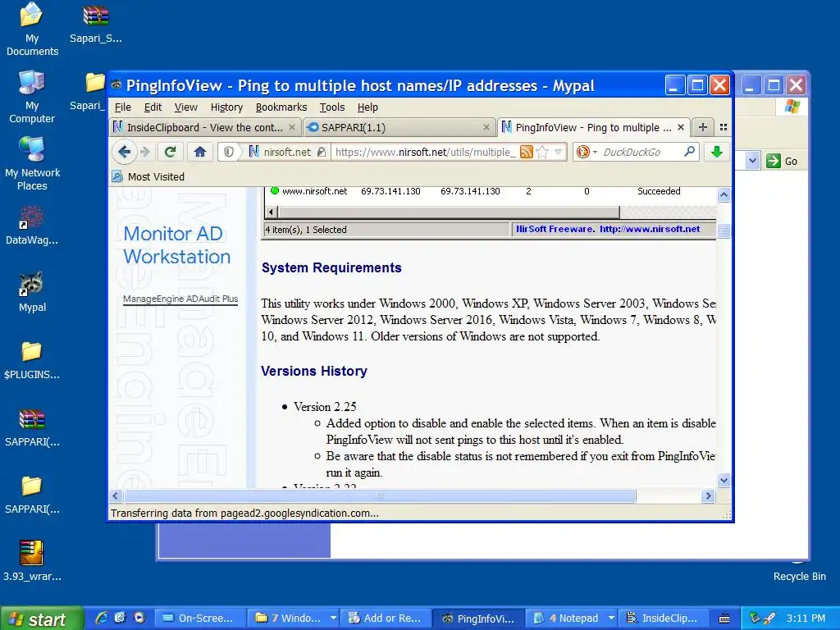Open the File menu
The height and width of the screenshot is (630, 840).
click(x=123, y=107)
